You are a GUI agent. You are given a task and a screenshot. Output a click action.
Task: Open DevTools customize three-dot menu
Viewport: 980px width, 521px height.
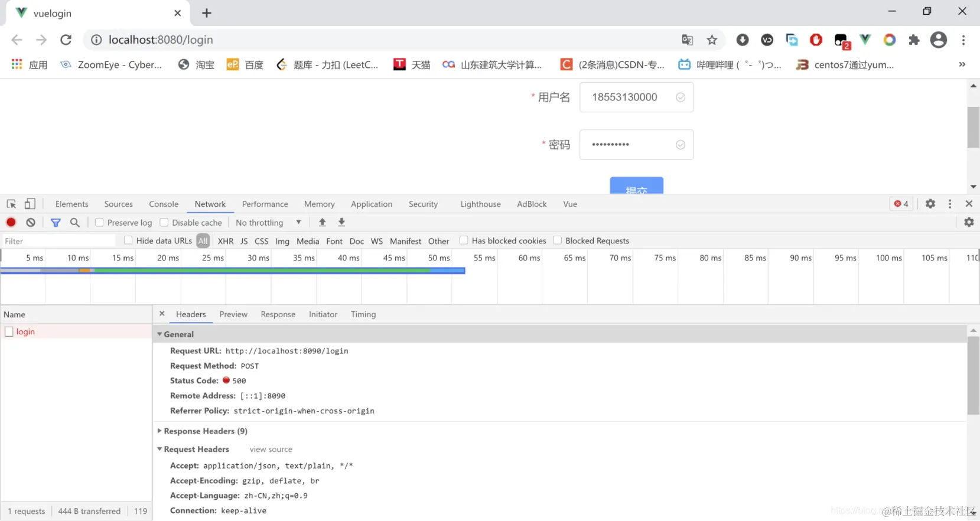point(950,204)
